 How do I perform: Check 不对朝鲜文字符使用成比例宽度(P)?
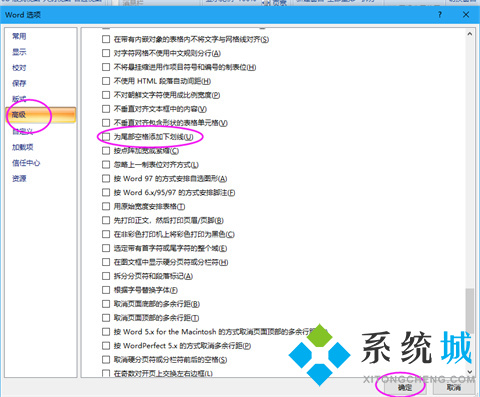point(106,95)
